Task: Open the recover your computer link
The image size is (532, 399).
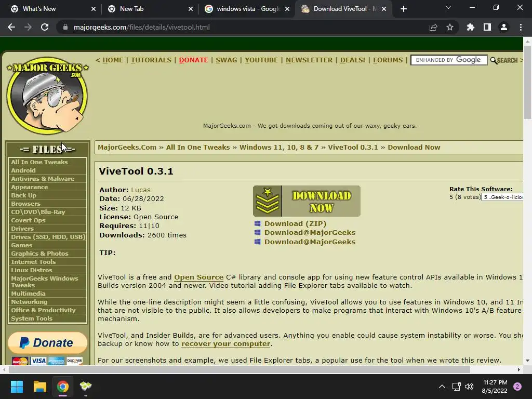Action: point(226,344)
